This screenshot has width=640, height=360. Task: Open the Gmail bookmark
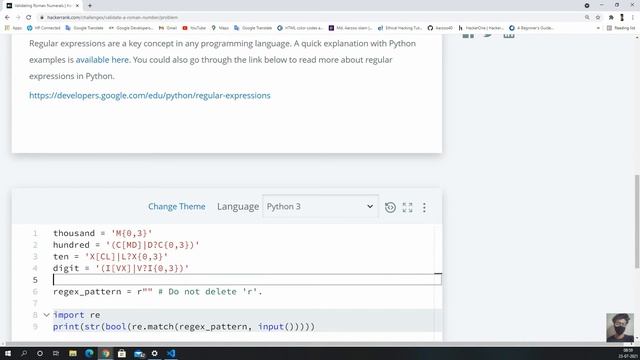pos(168,28)
